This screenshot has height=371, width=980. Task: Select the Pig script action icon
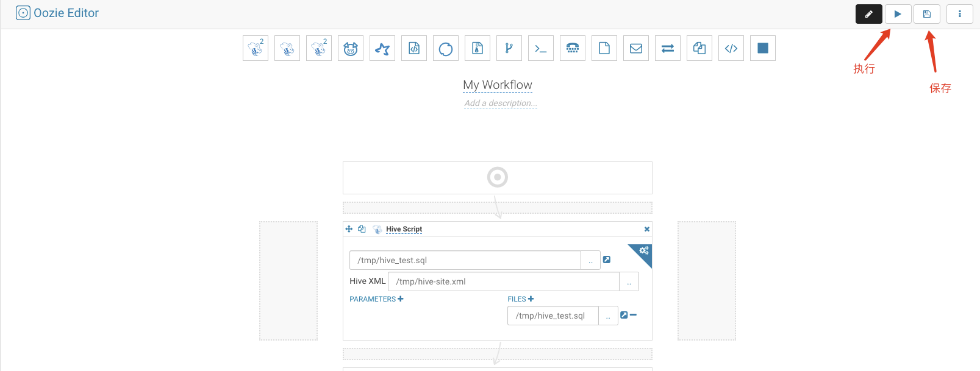click(351, 48)
